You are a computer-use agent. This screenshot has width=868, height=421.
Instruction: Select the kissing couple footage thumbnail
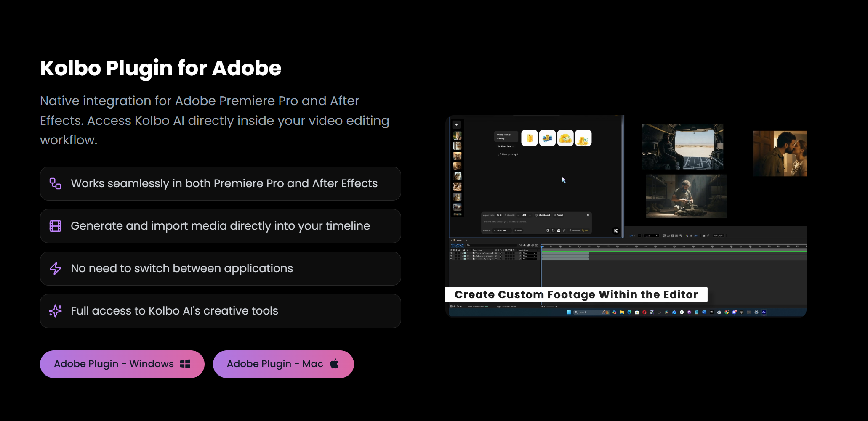pos(780,154)
